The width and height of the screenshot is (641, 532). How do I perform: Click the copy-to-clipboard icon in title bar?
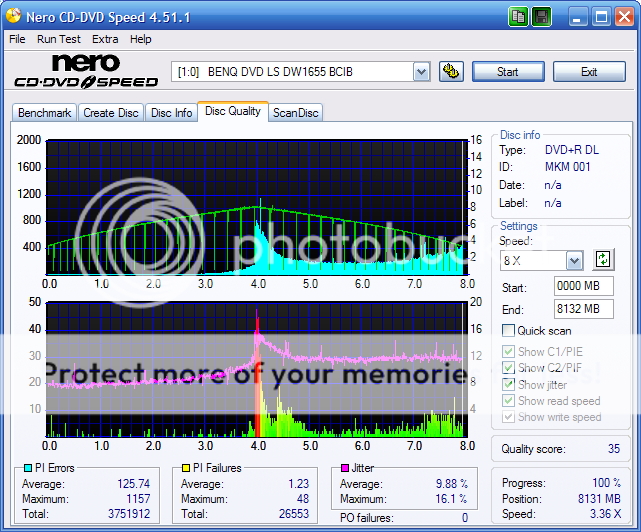coord(518,17)
